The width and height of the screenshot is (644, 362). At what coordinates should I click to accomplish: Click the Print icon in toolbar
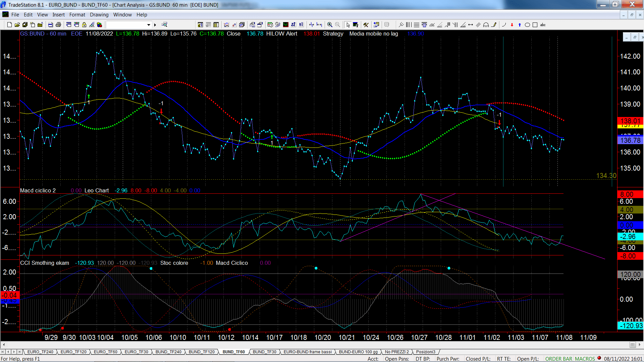pos(58,24)
